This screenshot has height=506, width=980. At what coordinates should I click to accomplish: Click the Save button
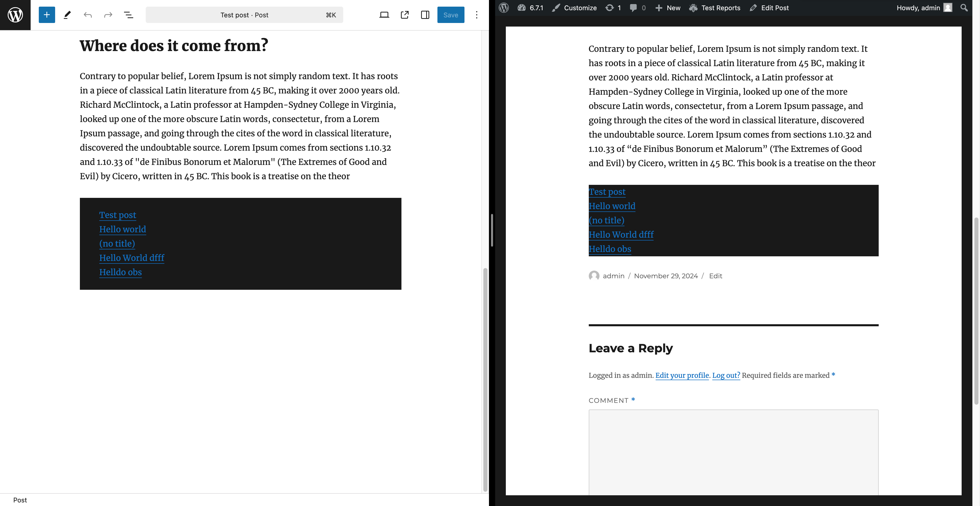[x=450, y=15]
